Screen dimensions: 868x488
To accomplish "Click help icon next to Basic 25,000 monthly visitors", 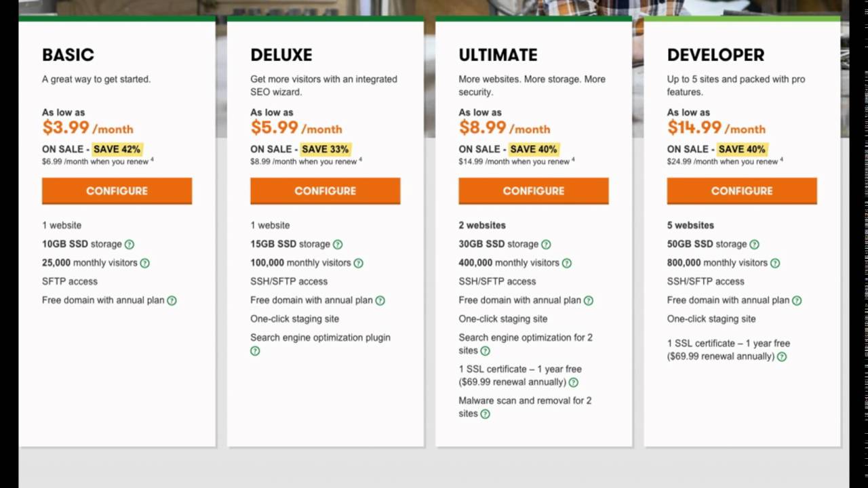I will (144, 263).
